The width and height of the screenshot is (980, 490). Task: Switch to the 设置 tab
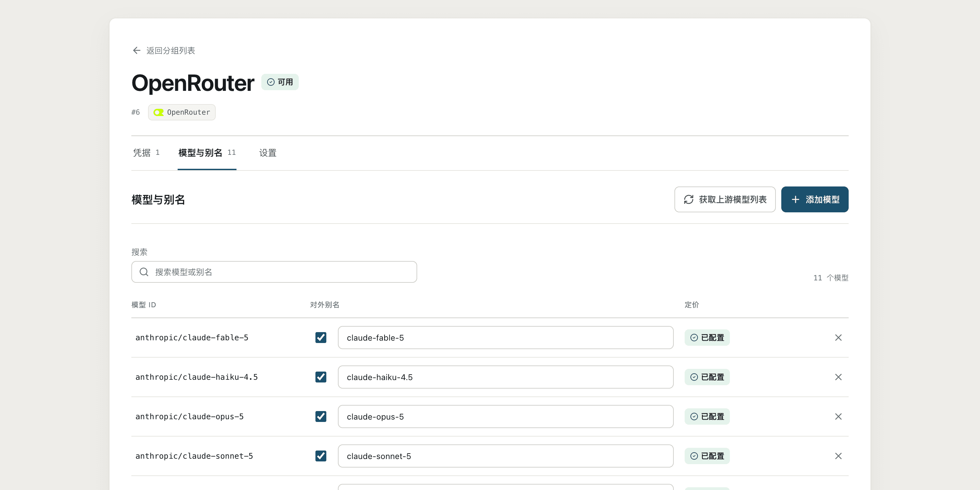click(x=268, y=153)
